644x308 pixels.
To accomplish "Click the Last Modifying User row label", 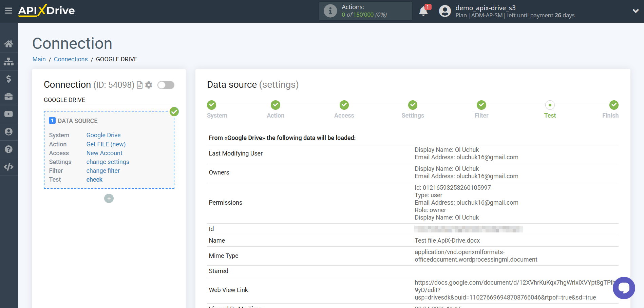I will click(x=235, y=153).
